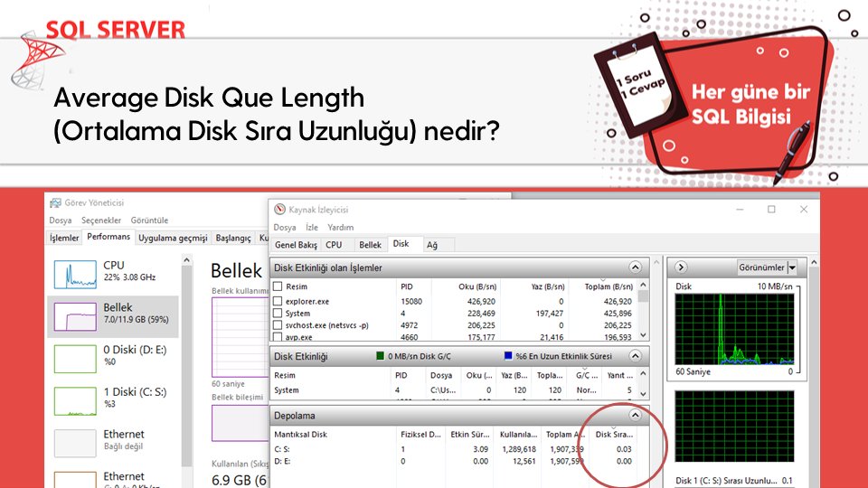The image size is (868, 488).
Task: Open the Görünümler dropdown arrow
Action: (792, 267)
